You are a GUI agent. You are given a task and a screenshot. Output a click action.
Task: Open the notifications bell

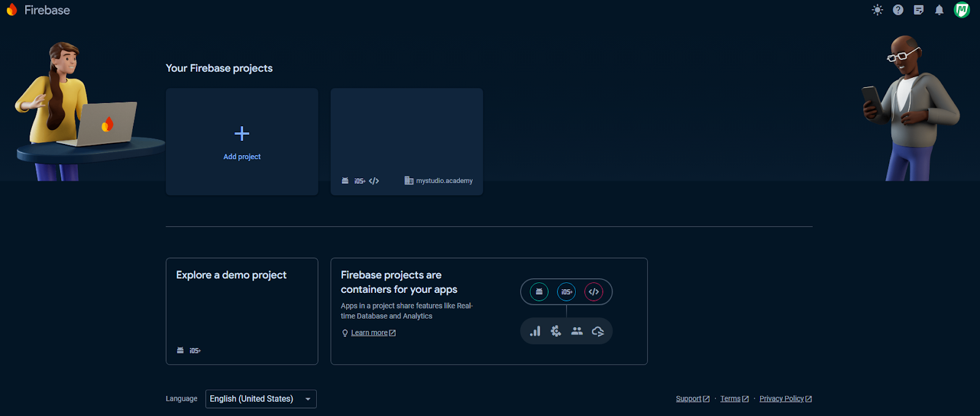point(939,10)
